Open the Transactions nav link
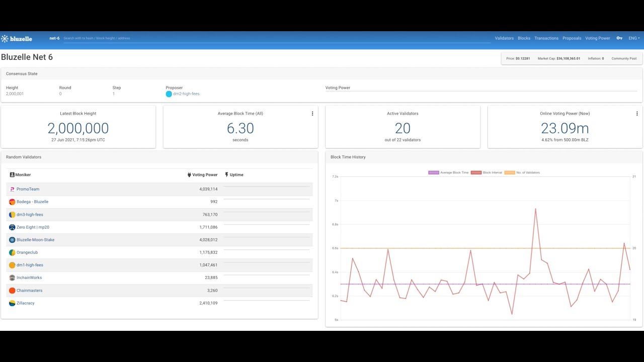Image resolution: width=644 pixels, height=362 pixels. click(x=546, y=38)
